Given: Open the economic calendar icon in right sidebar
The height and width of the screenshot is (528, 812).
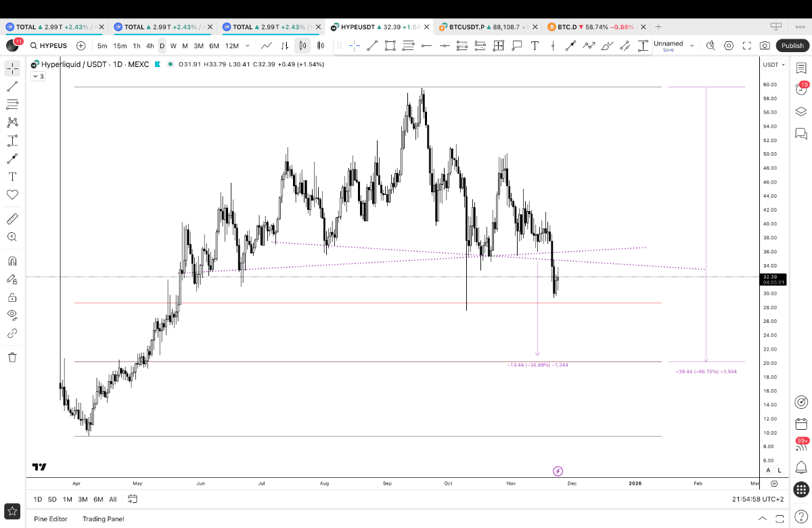Looking at the screenshot, I should [x=801, y=424].
